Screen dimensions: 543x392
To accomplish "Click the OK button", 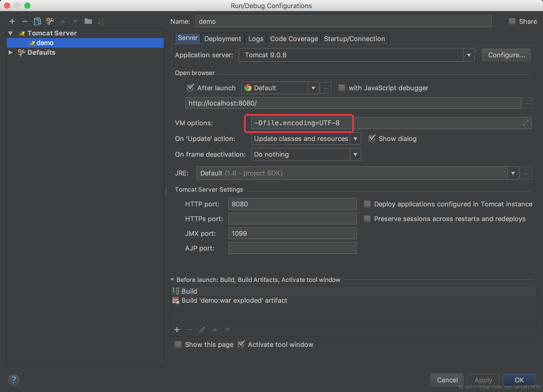I will click(x=519, y=380).
